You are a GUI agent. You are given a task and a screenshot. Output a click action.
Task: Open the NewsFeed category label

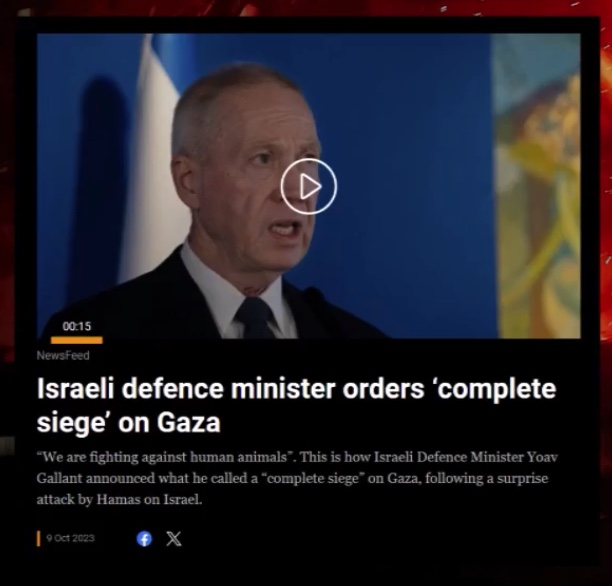pyautogui.click(x=63, y=355)
